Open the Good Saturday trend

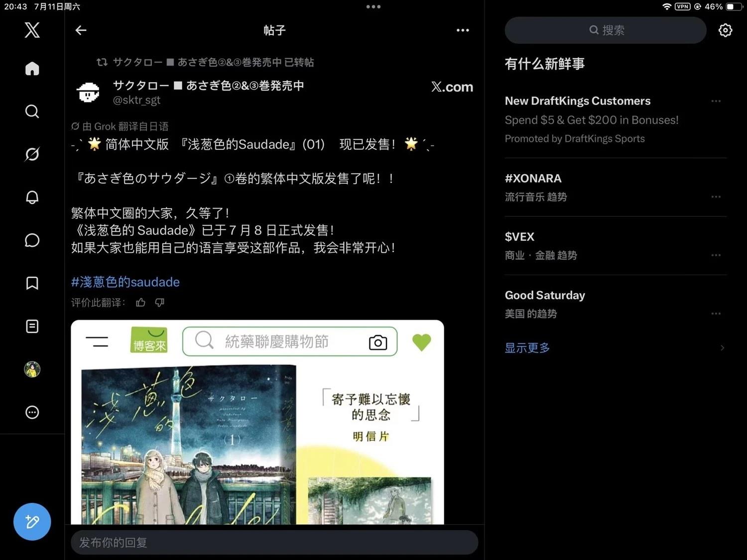click(x=616, y=304)
